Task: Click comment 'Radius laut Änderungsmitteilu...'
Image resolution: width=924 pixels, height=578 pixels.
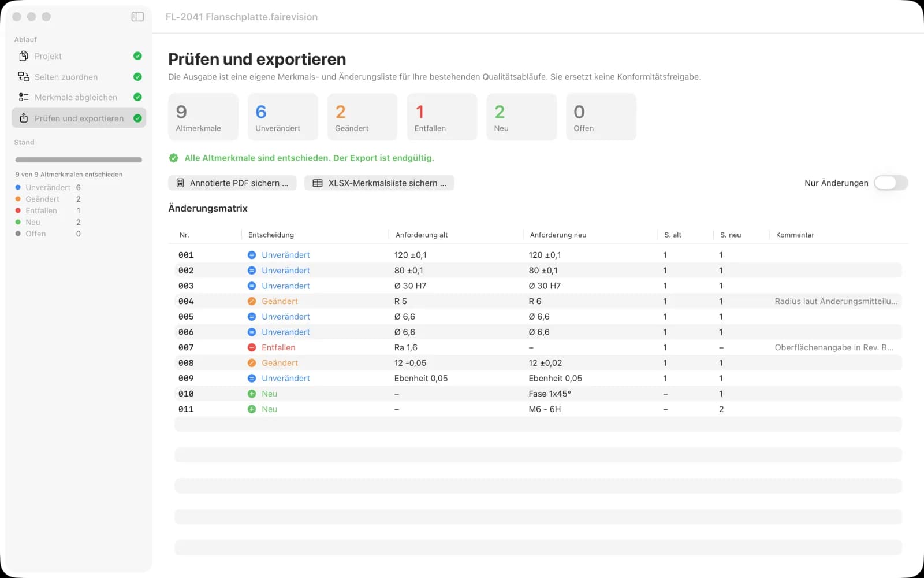Action: 836,301
